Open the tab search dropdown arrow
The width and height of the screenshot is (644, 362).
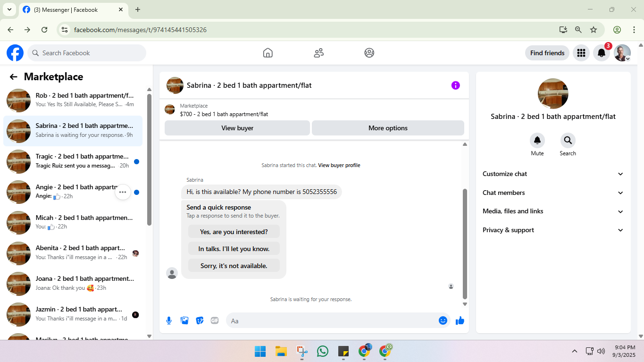coord(9,9)
